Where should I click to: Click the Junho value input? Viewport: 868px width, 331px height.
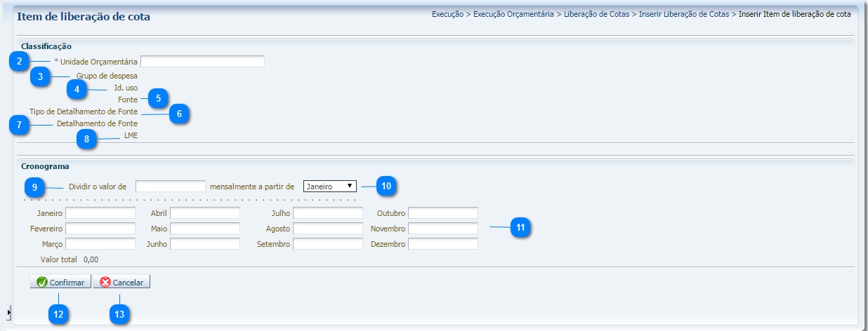click(204, 244)
